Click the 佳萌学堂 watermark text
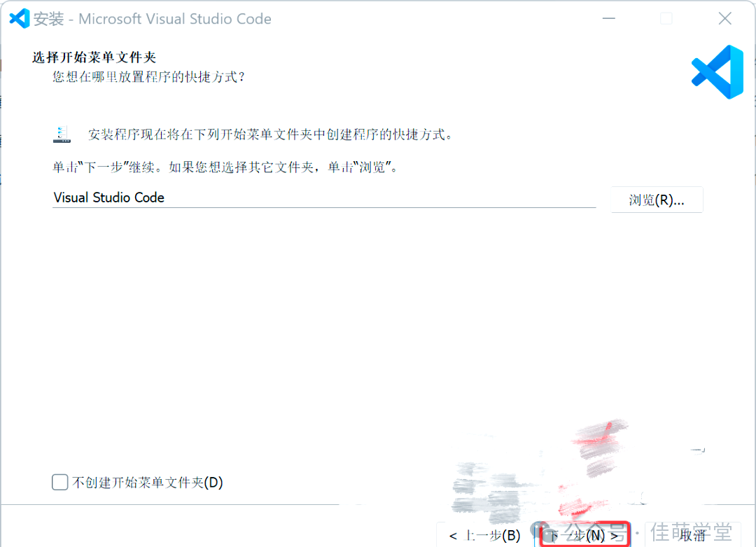Viewport: 756px width, 547px height. pyautogui.click(x=691, y=532)
